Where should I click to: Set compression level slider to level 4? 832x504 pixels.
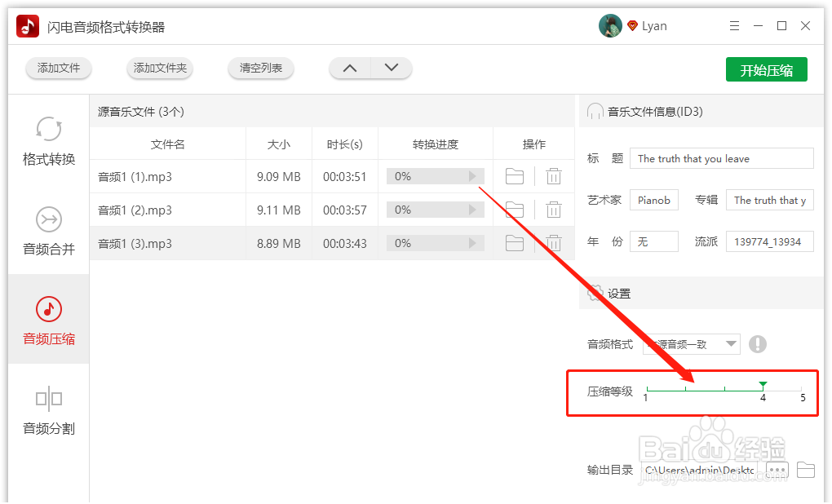tap(763, 383)
